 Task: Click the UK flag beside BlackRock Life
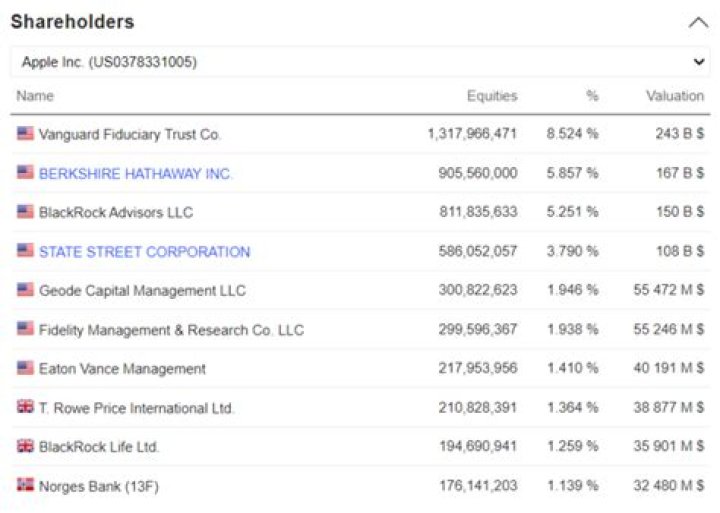(x=25, y=445)
